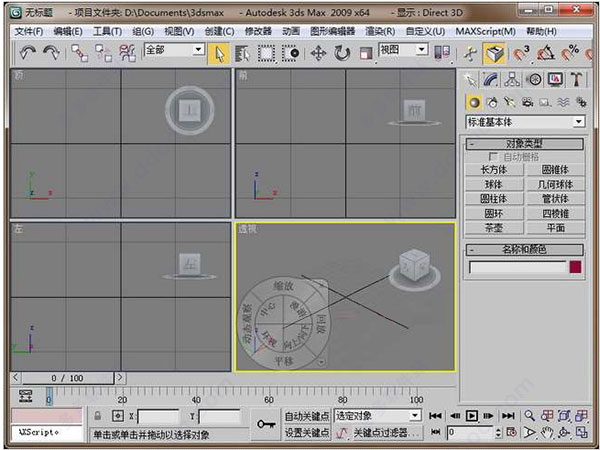This screenshot has width=600, height=450.
Task: Select the Space Warps wave icon
Action: (563, 102)
